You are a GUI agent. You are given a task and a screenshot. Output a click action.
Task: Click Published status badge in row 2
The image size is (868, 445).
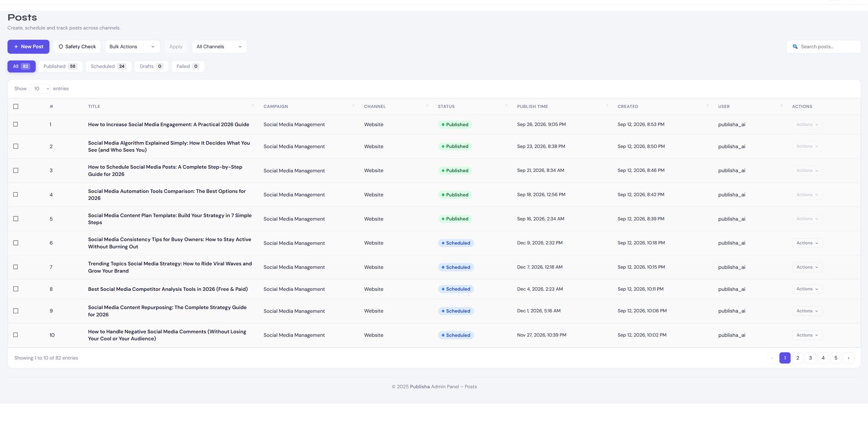455,146
